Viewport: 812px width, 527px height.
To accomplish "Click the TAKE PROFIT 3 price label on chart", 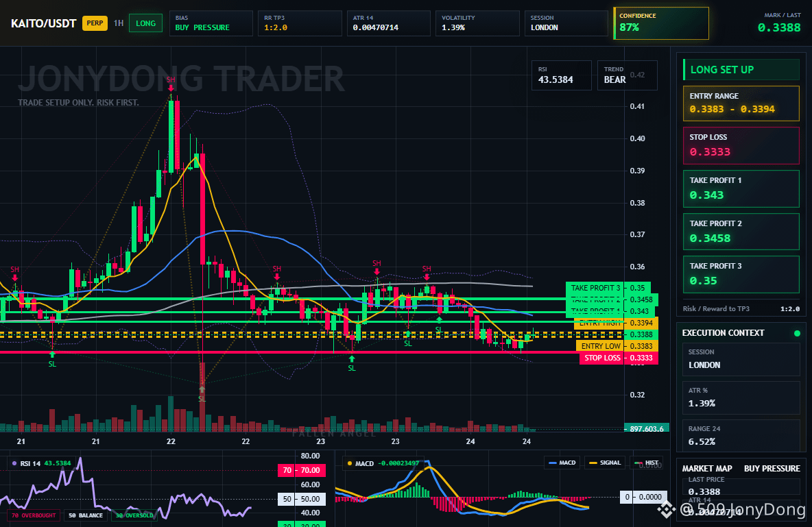I will [x=595, y=288].
